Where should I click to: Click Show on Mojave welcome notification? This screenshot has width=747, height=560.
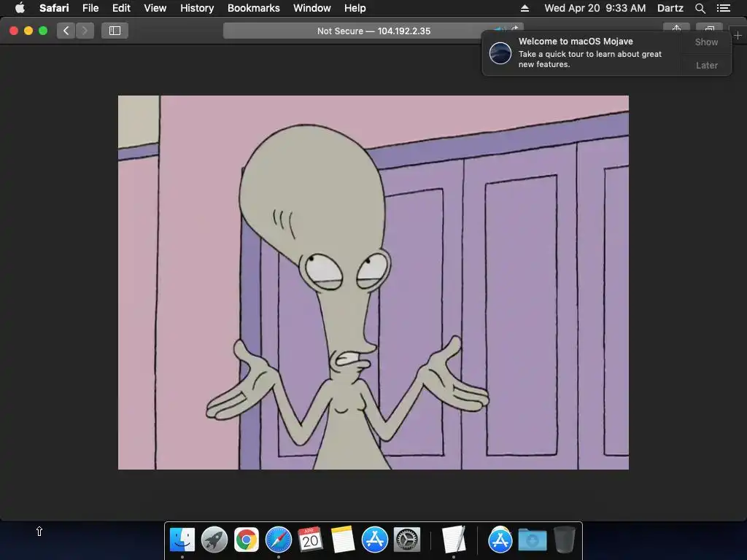point(706,42)
